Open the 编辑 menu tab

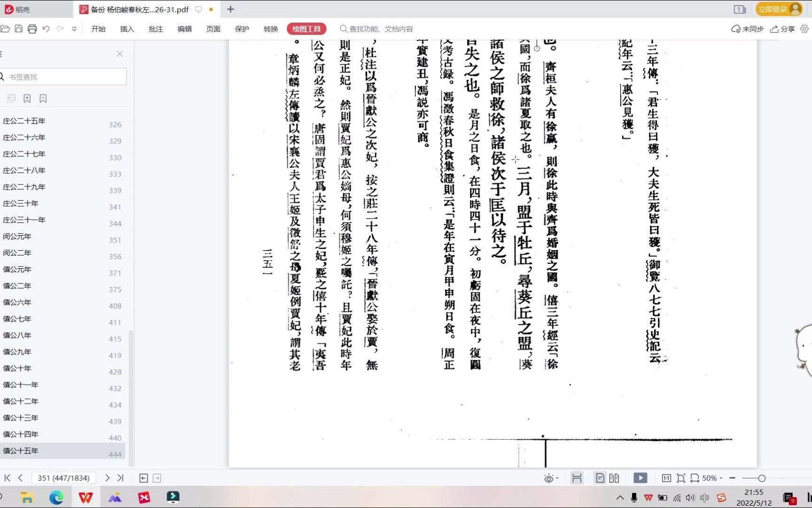pos(184,29)
